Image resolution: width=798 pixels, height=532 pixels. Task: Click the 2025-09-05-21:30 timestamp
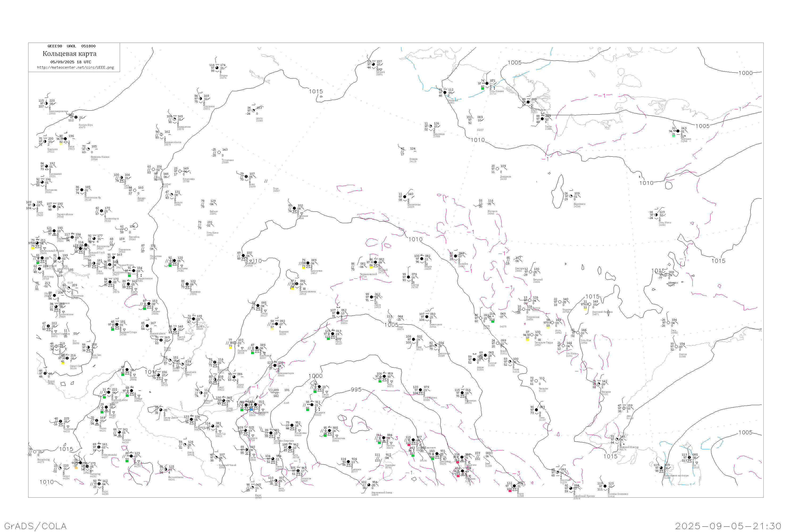click(728, 526)
